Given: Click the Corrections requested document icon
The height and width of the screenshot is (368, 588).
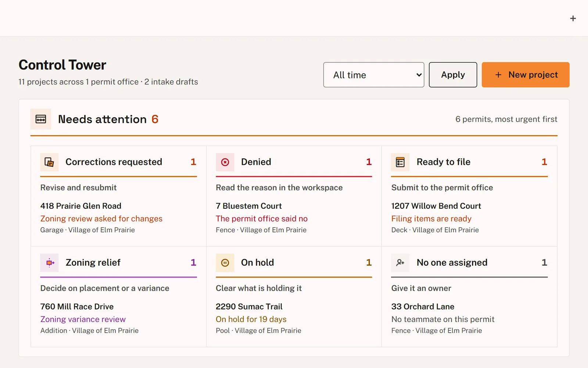Looking at the screenshot, I should click(49, 162).
